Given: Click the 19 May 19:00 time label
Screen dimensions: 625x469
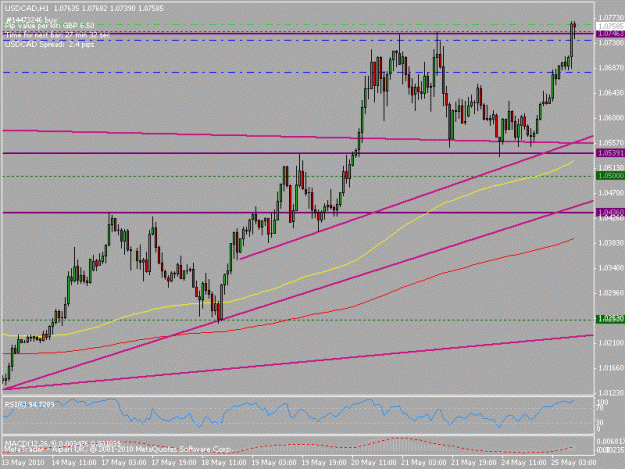Looking at the screenshot, I should point(323,463).
